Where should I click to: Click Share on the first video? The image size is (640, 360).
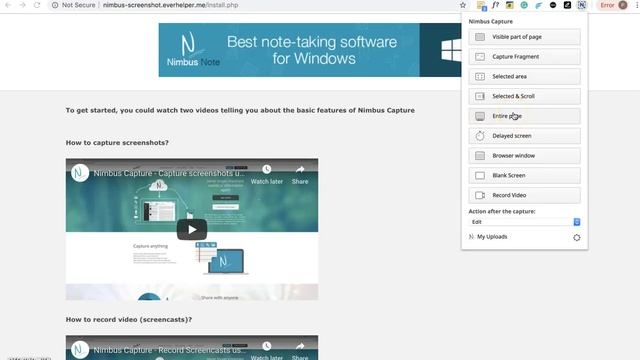[x=300, y=175]
